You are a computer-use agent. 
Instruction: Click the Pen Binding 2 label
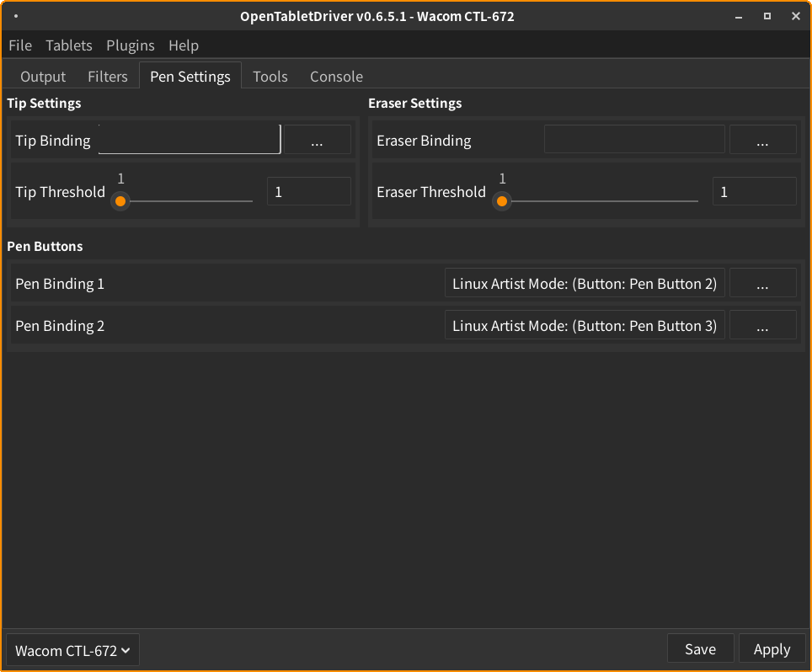(60, 326)
